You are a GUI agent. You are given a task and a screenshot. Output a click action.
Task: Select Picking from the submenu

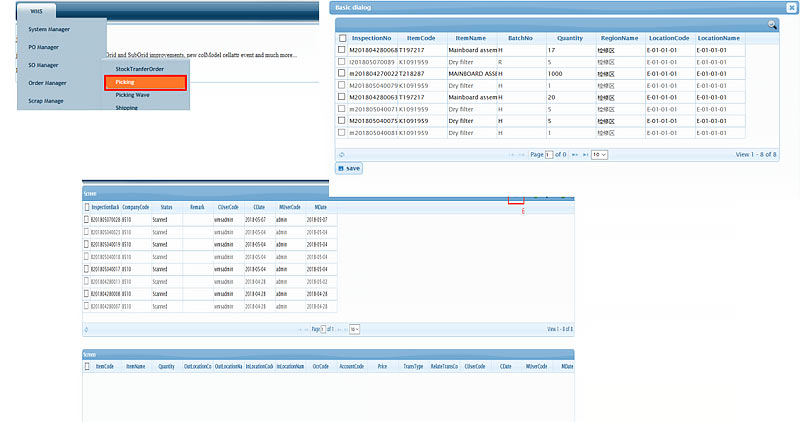point(145,82)
